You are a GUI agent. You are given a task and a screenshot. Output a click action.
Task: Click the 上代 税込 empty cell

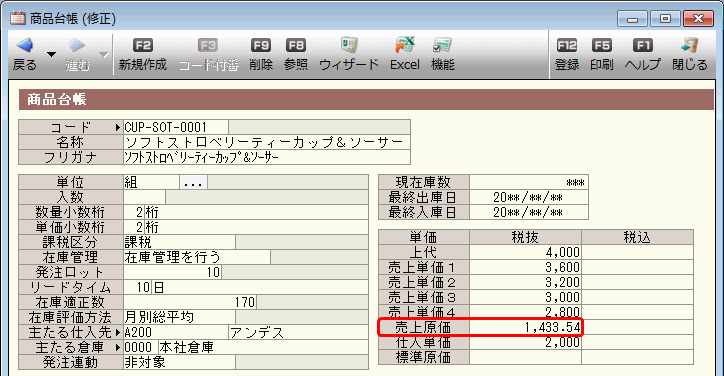pyautogui.click(x=637, y=252)
